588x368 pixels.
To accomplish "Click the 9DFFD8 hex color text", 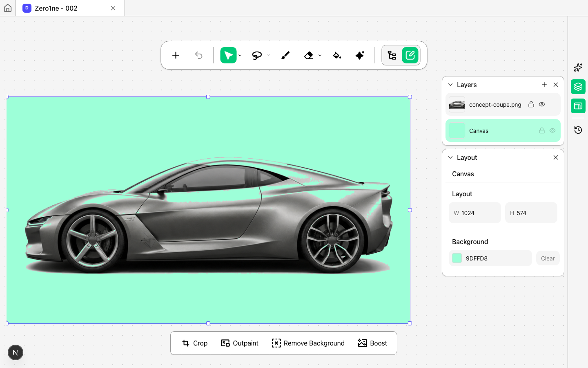I will click(x=477, y=258).
